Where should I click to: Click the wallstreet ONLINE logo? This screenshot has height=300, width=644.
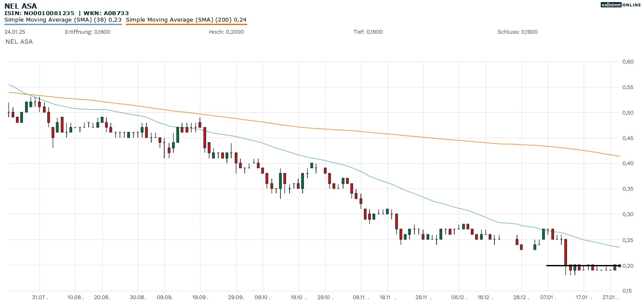click(621, 5)
